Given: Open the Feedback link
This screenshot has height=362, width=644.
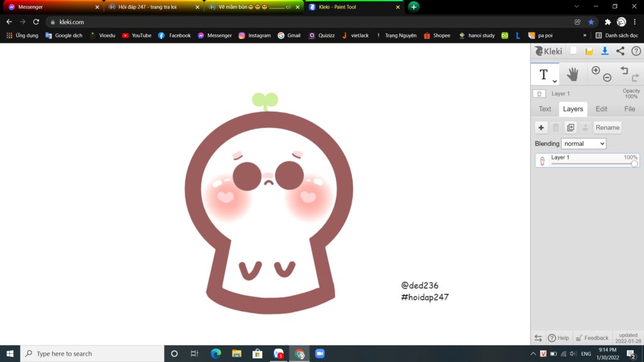Looking at the screenshot, I should point(592,337).
